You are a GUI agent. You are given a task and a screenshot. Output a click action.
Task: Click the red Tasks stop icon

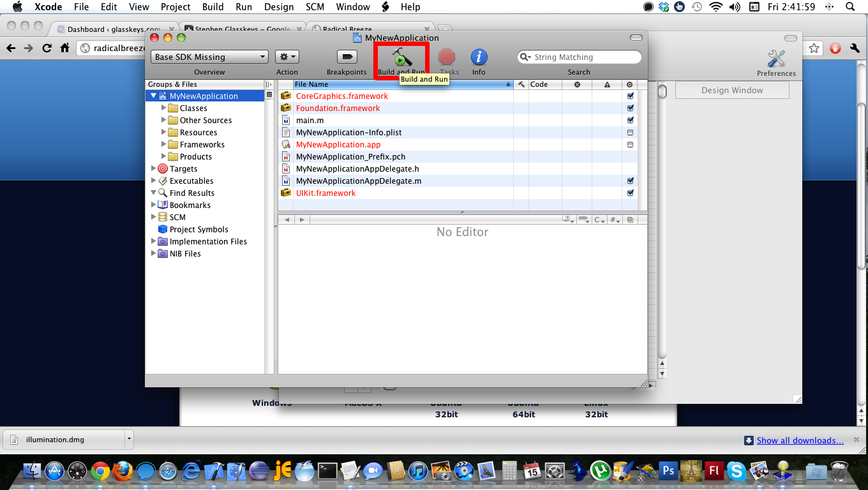coord(447,57)
